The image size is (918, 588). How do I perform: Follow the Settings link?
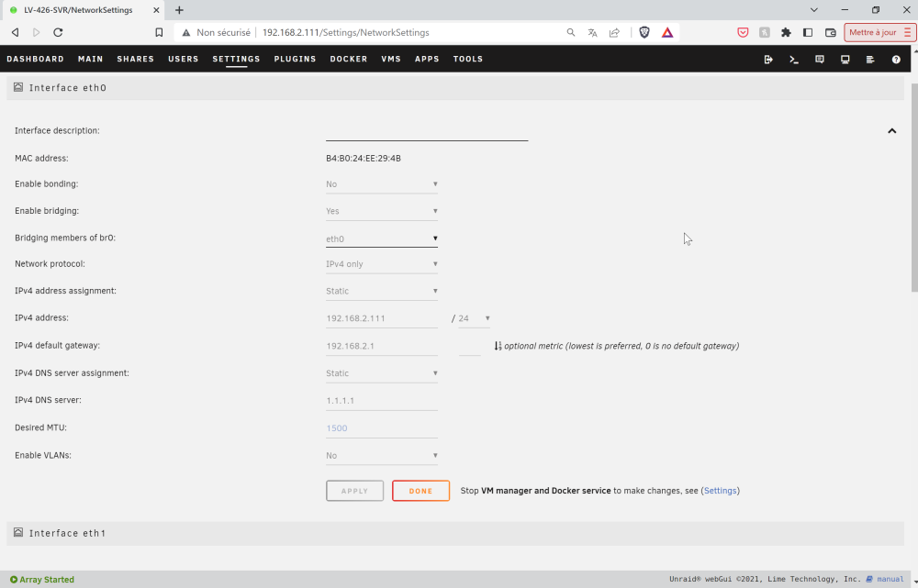click(x=720, y=491)
